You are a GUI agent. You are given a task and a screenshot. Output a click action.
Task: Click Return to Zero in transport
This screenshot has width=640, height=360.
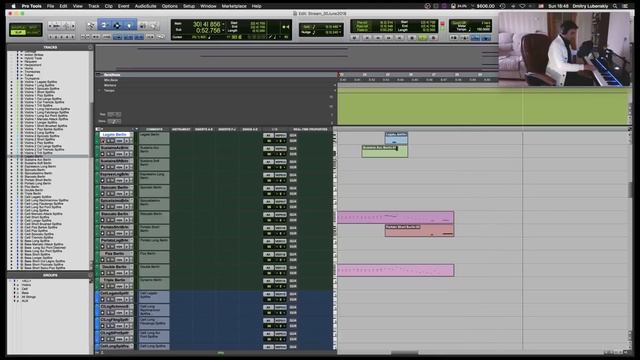click(367, 38)
